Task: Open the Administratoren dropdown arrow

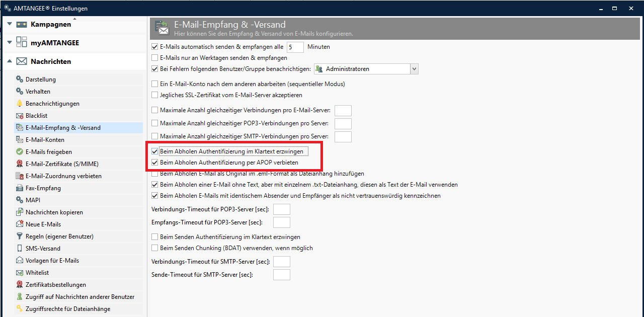Action: (414, 69)
